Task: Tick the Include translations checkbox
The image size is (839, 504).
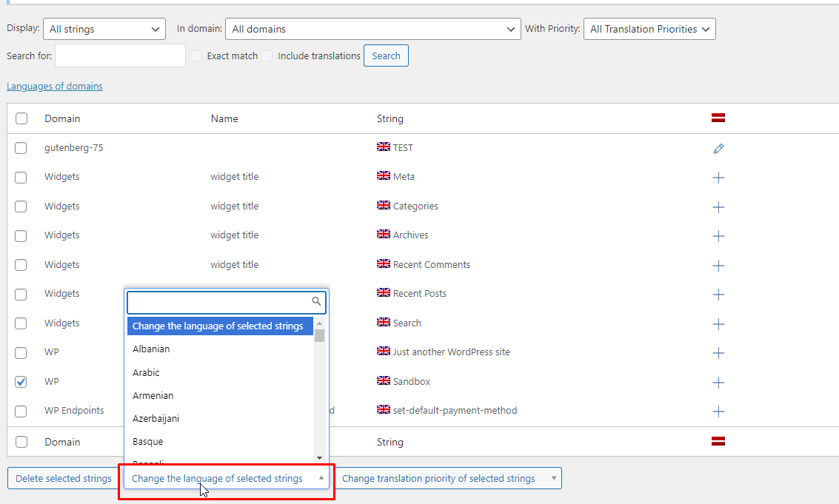Action: (x=267, y=56)
